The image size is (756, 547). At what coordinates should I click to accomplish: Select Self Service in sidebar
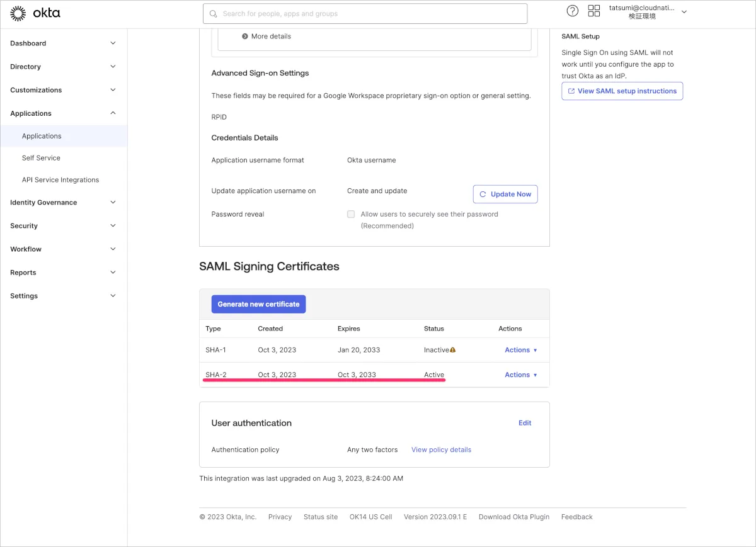[41, 158]
